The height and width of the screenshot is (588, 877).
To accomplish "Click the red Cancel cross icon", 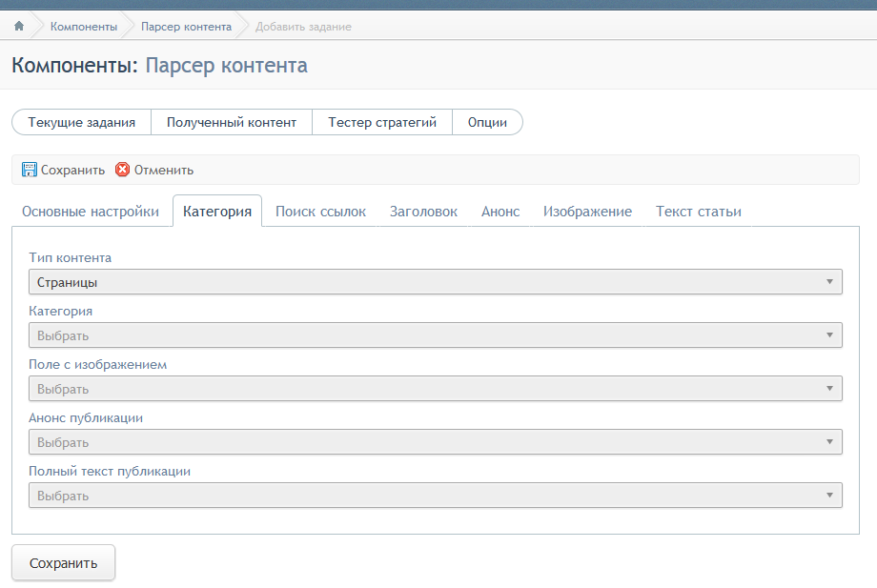I will click(x=122, y=170).
